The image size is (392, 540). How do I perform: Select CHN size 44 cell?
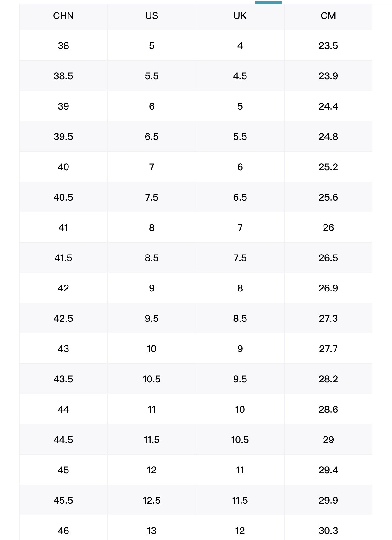point(63,409)
